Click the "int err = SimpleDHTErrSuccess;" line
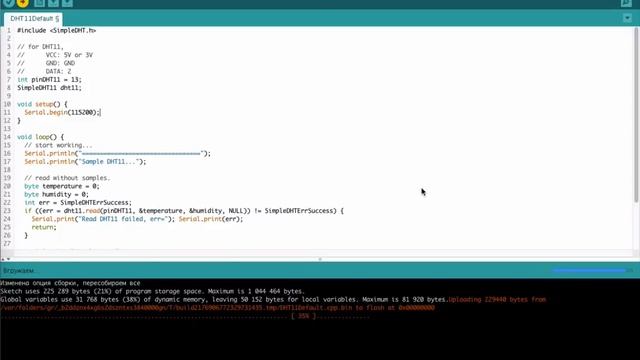This screenshot has height=360, width=640. coord(78,202)
